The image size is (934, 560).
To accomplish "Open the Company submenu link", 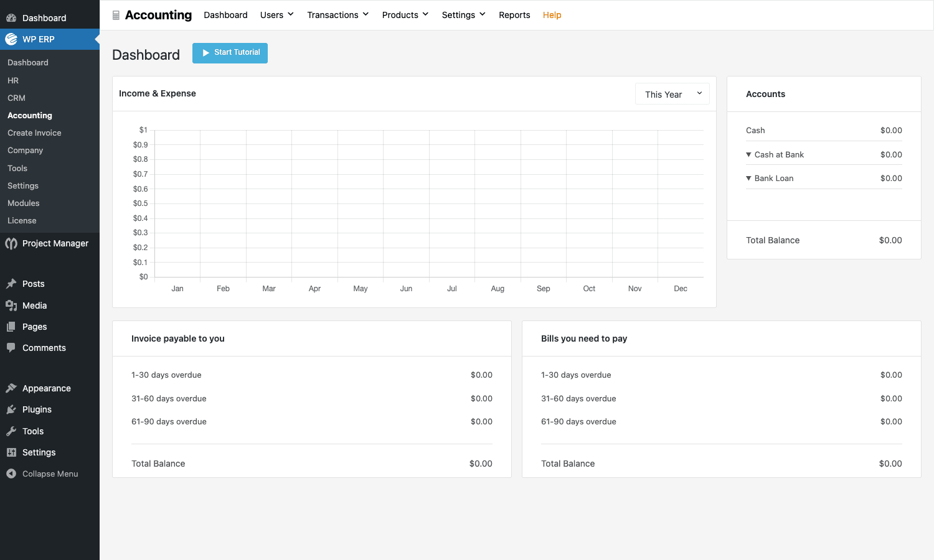I will (x=25, y=151).
